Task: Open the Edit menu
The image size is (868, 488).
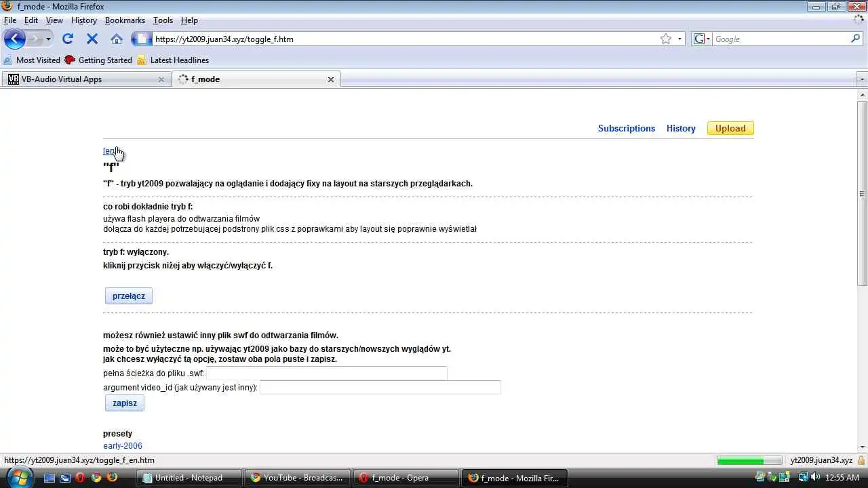Action: click(x=31, y=20)
